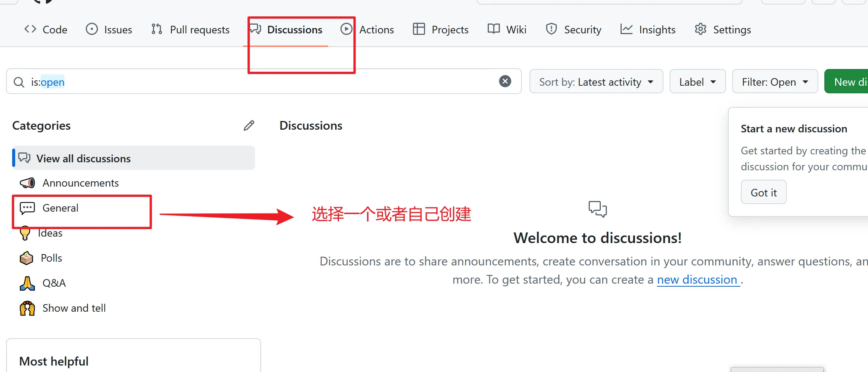This screenshot has width=868, height=372.
Task: Open the Filter: Open dropdown
Action: point(775,82)
